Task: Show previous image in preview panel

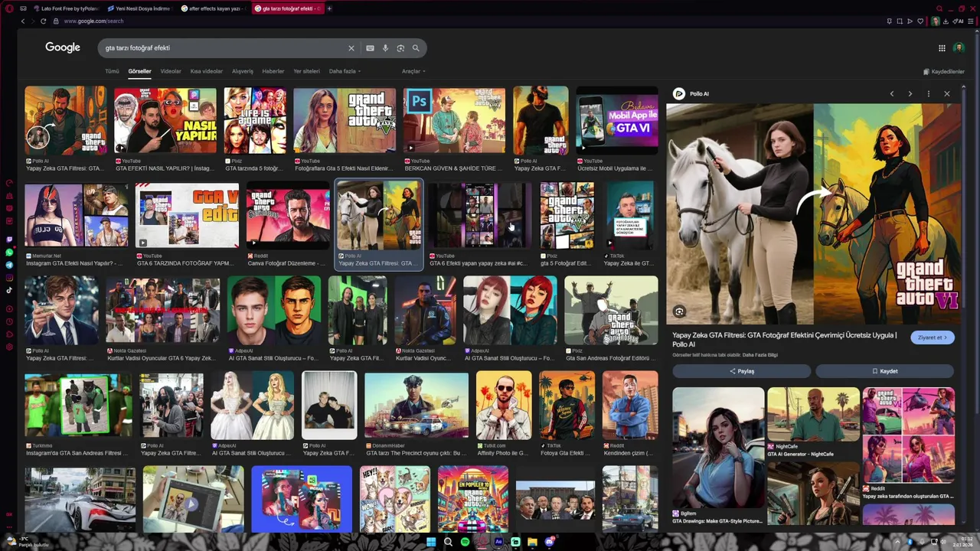Action: pyautogui.click(x=891, y=93)
